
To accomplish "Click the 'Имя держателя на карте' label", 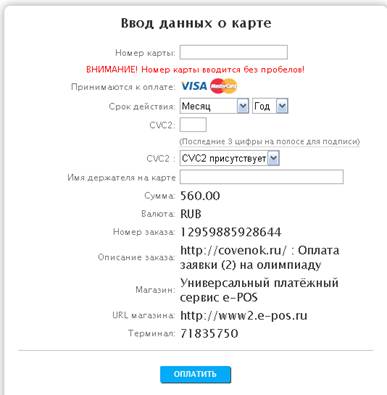I will (x=121, y=178).
